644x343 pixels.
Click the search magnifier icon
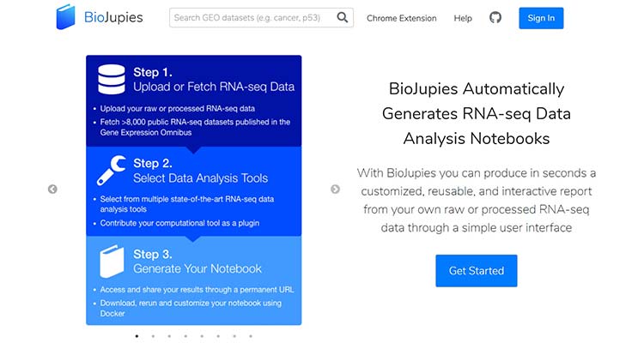click(x=343, y=17)
